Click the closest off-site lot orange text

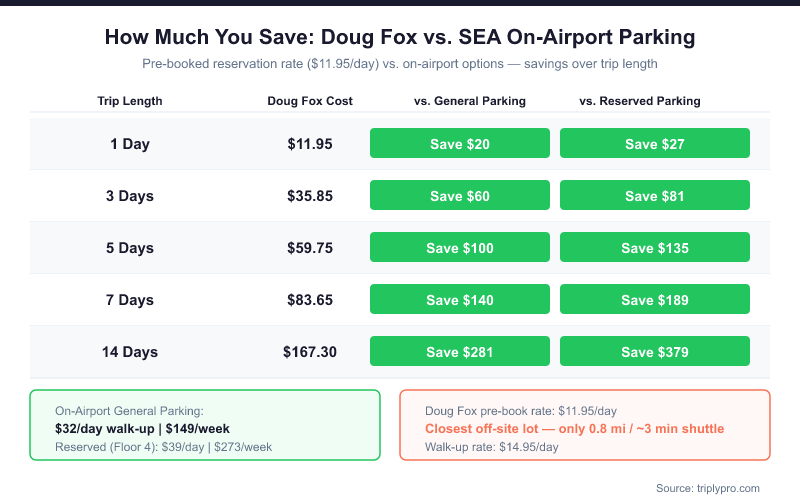click(574, 429)
